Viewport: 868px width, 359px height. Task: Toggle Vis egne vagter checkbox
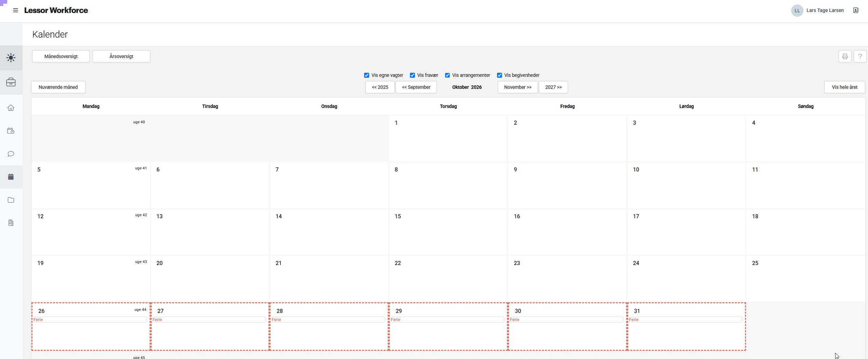coord(367,75)
